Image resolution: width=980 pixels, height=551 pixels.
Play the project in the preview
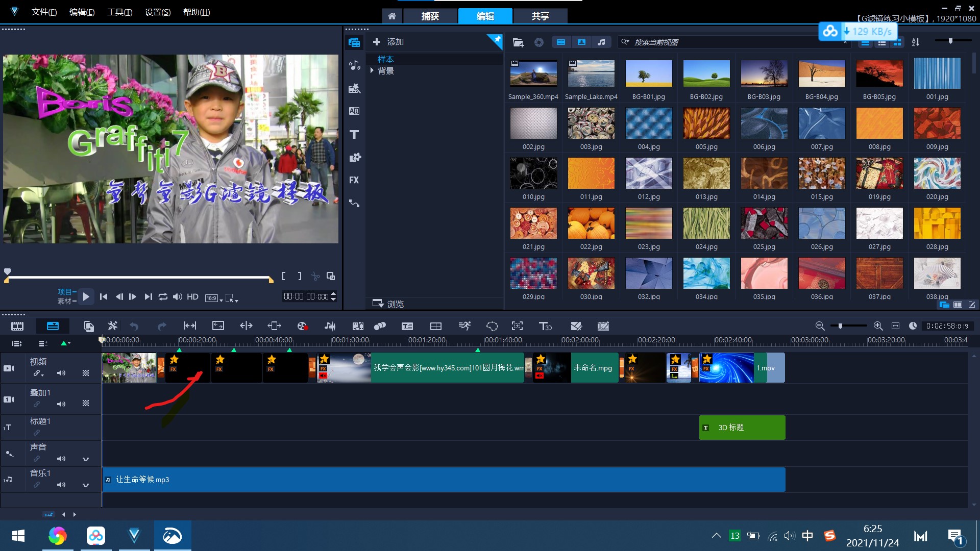point(86,296)
